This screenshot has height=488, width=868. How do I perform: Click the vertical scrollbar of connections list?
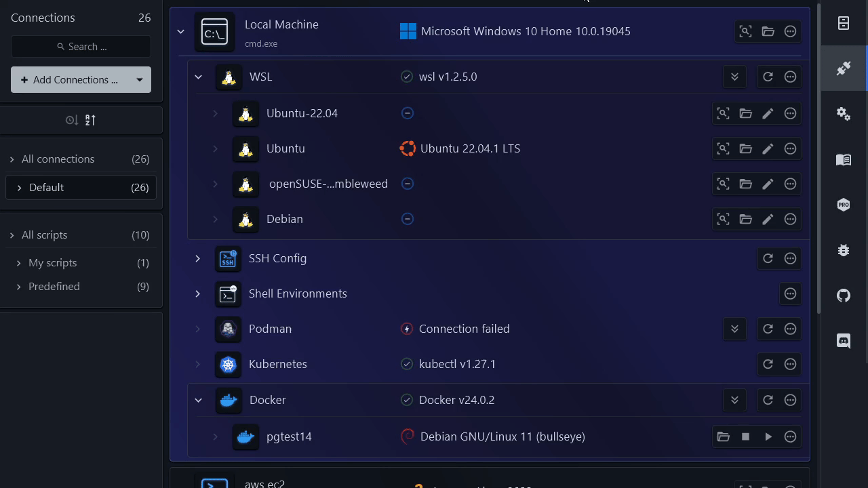coord(818,159)
